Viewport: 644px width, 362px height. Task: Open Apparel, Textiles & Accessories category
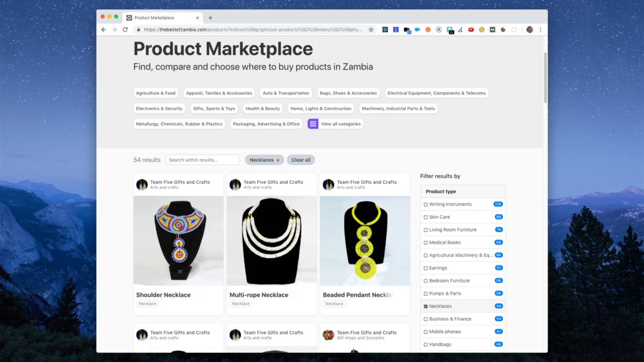[219, 93]
